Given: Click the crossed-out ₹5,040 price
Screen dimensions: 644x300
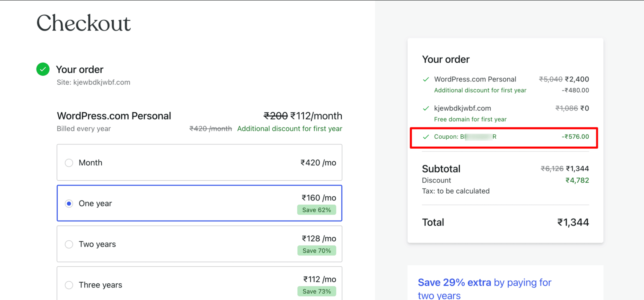Looking at the screenshot, I should click(x=551, y=79).
